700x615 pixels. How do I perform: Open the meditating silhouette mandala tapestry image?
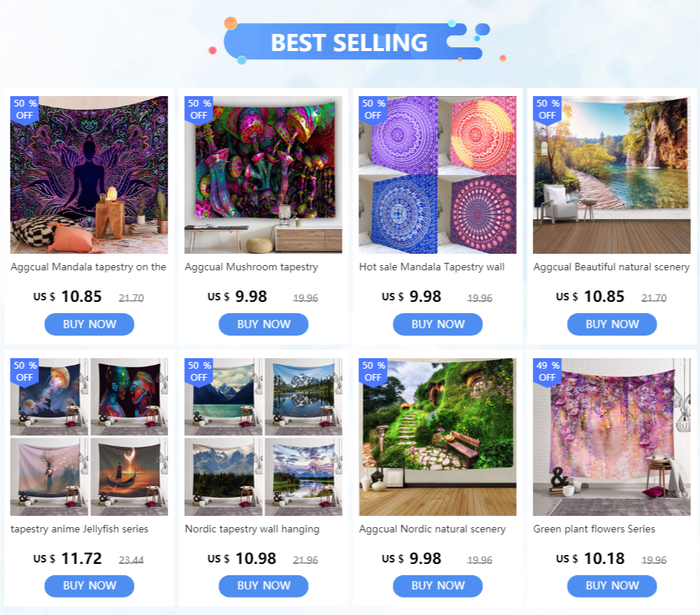point(89,175)
